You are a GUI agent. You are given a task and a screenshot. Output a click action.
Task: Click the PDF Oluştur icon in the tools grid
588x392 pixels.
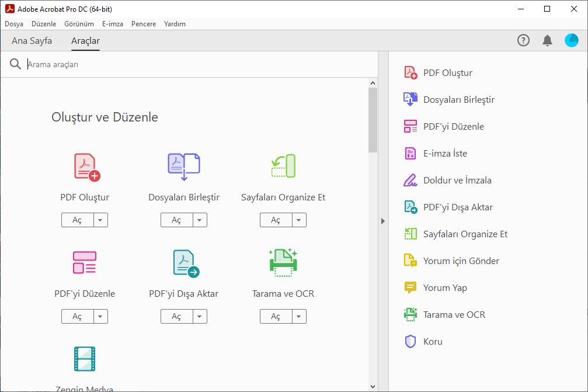click(87, 167)
